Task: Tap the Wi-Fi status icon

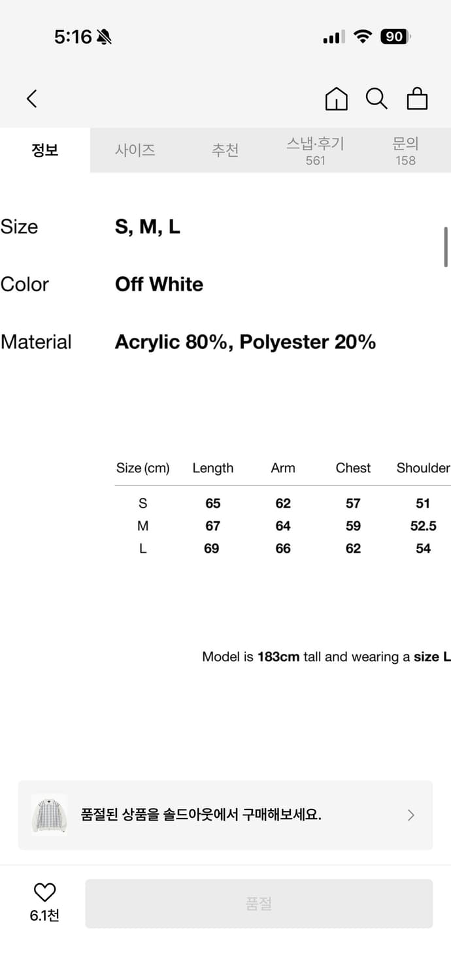Action: (x=362, y=37)
